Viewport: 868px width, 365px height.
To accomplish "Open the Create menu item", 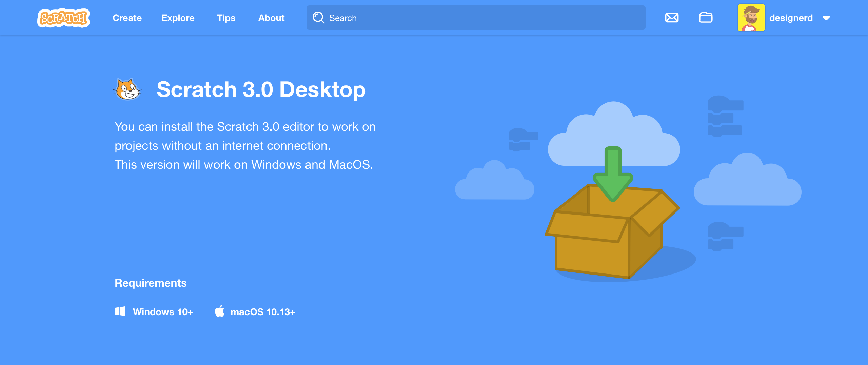I will coord(127,18).
